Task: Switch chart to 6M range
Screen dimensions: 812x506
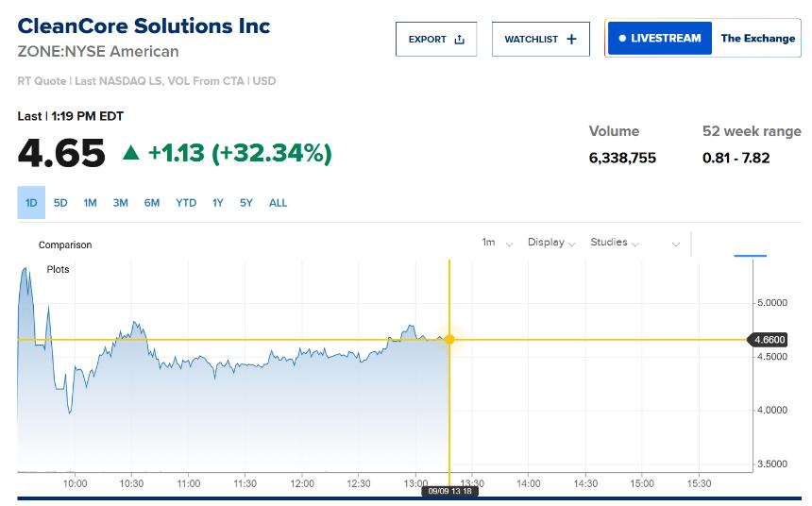Action: tap(151, 203)
